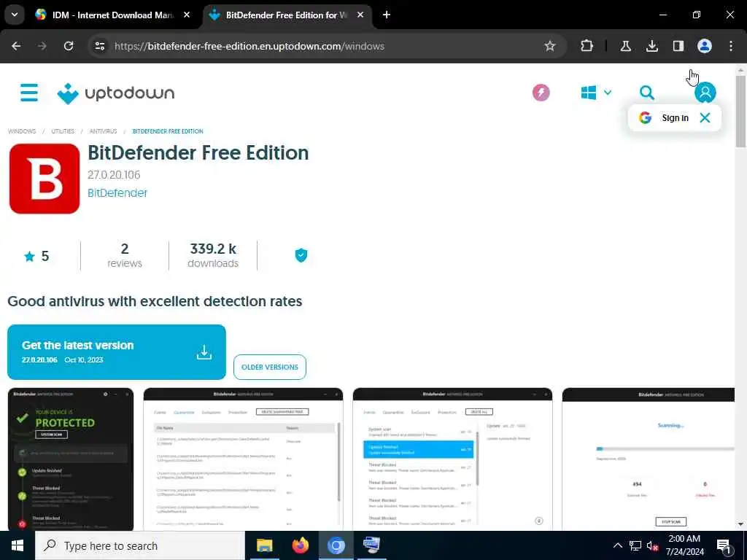
Task: Open a new browser tab
Action: pos(387,15)
